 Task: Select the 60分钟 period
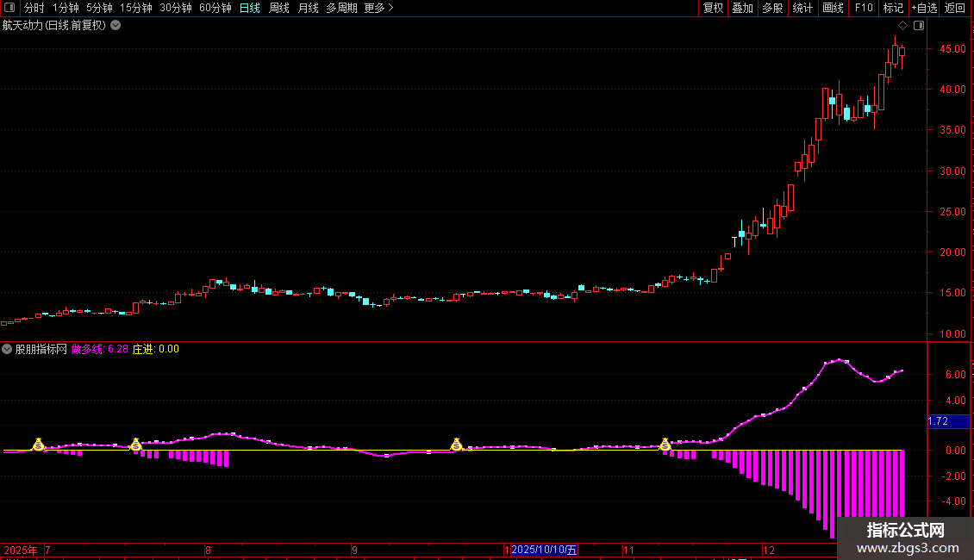pyautogui.click(x=215, y=8)
